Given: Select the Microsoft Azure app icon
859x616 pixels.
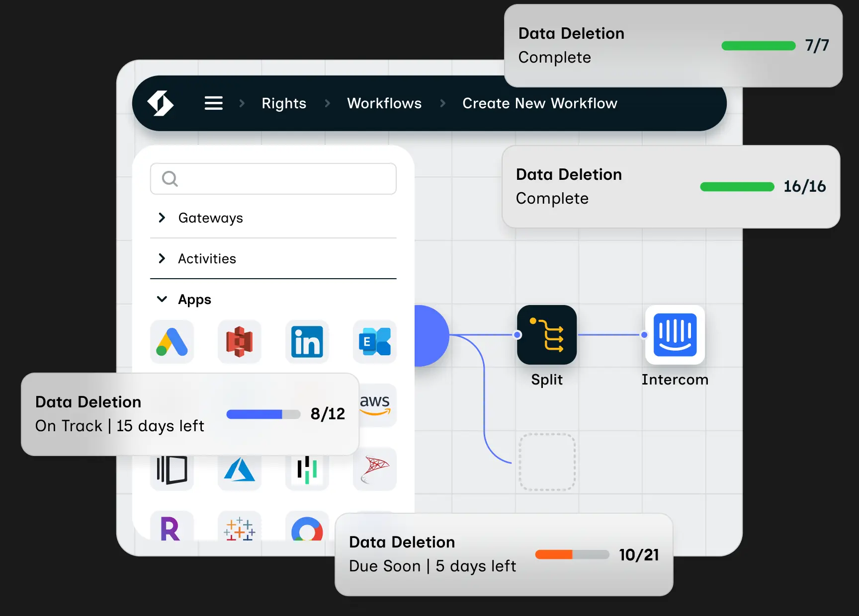Looking at the screenshot, I should [239, 468].
